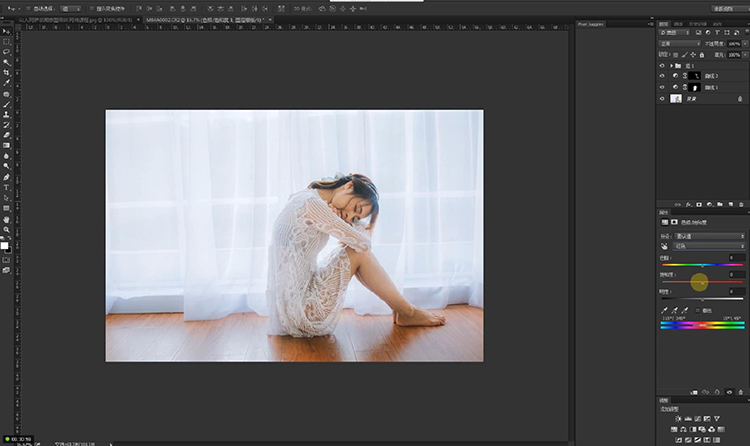This screenshot has width=750, height=446.
Task: Select the Curves 2 layer mask thumbnail
Action: click(695, 76)
